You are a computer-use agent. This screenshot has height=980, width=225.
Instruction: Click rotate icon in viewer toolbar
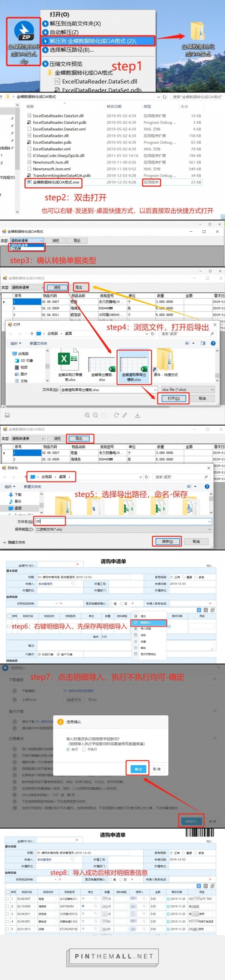pyautogui.click(x=117, y=415)
